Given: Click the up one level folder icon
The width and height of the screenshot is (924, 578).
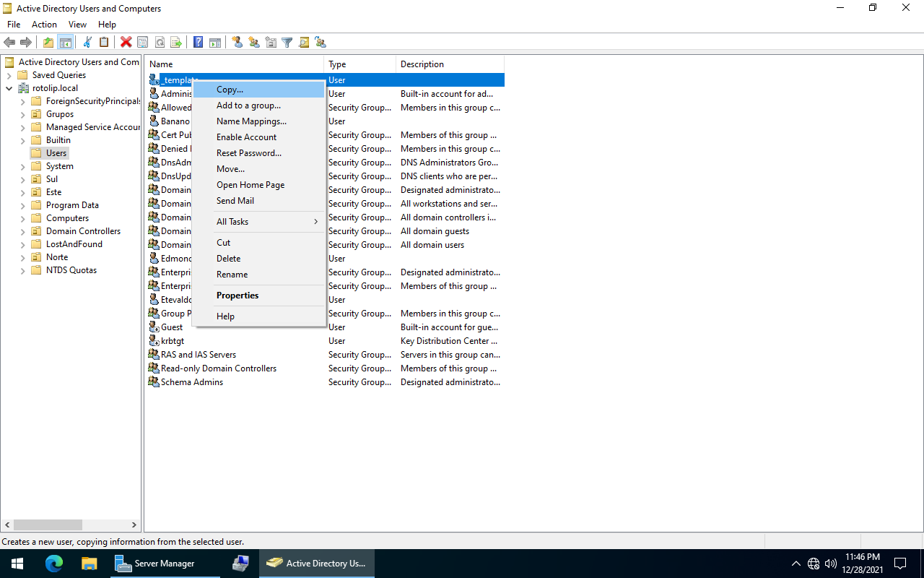Looking at the screenshot, I should tap(48, 43).
